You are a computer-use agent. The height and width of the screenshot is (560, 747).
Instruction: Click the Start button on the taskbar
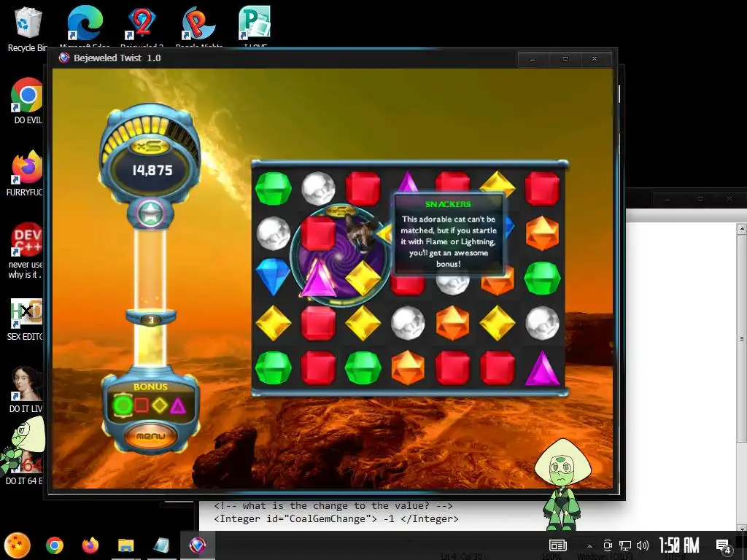(x=18, y=545)
